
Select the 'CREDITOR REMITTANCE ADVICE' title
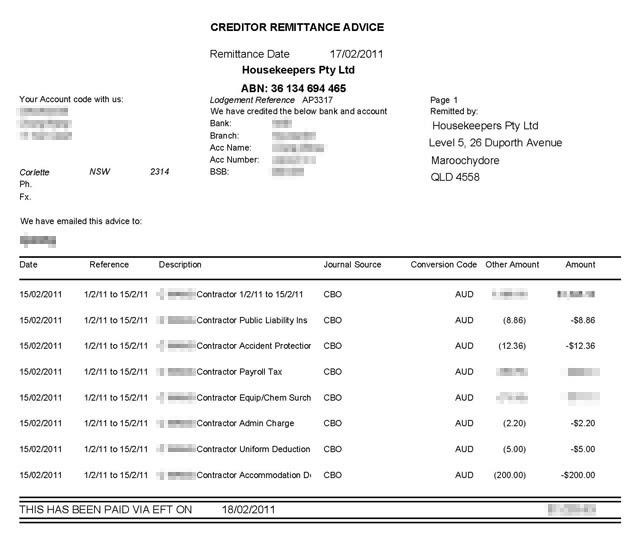click(x=297, y=27)
